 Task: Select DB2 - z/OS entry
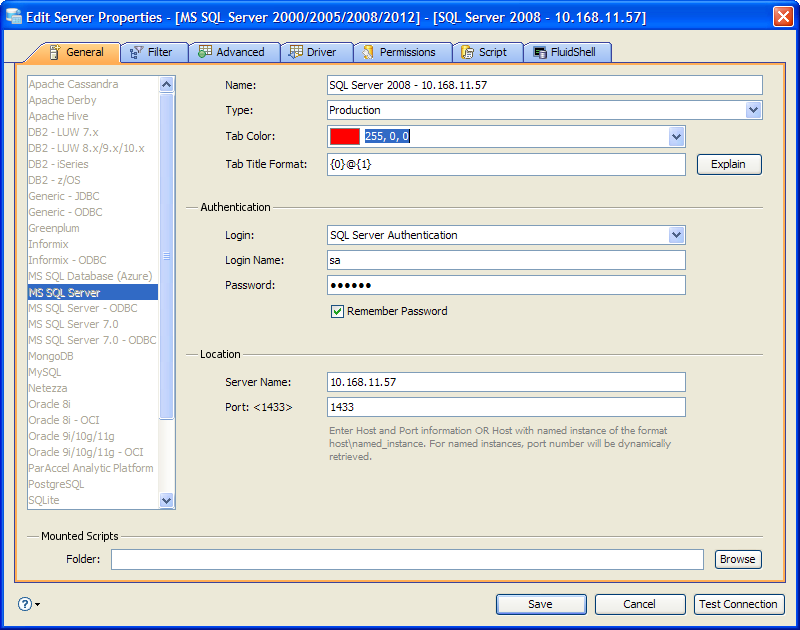coord(54,180)
